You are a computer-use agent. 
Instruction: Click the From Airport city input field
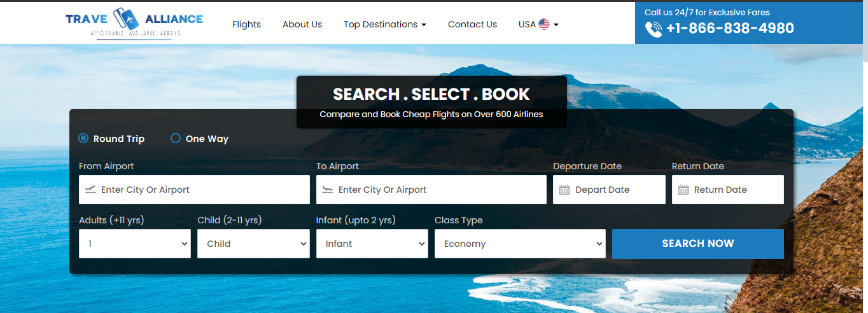click(194, 190)
